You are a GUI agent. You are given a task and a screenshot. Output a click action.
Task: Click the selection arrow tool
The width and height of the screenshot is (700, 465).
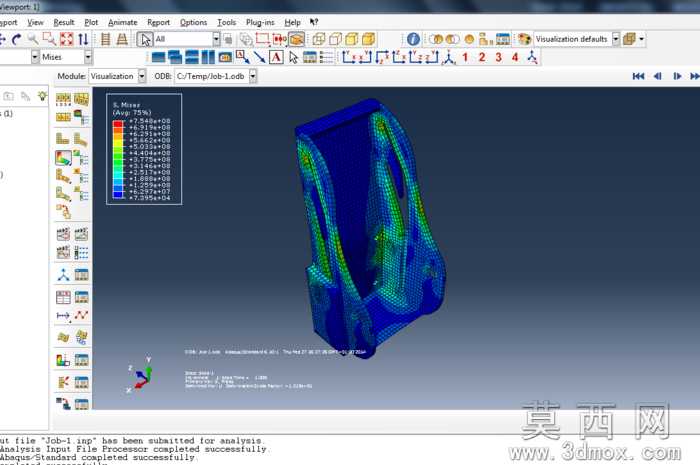tap(145, 39)
